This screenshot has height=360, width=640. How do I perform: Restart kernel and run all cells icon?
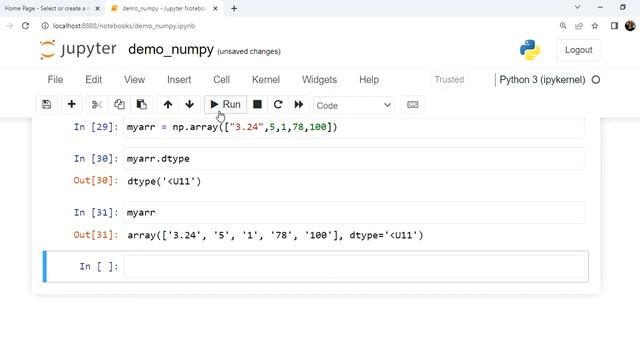(299, 104)
